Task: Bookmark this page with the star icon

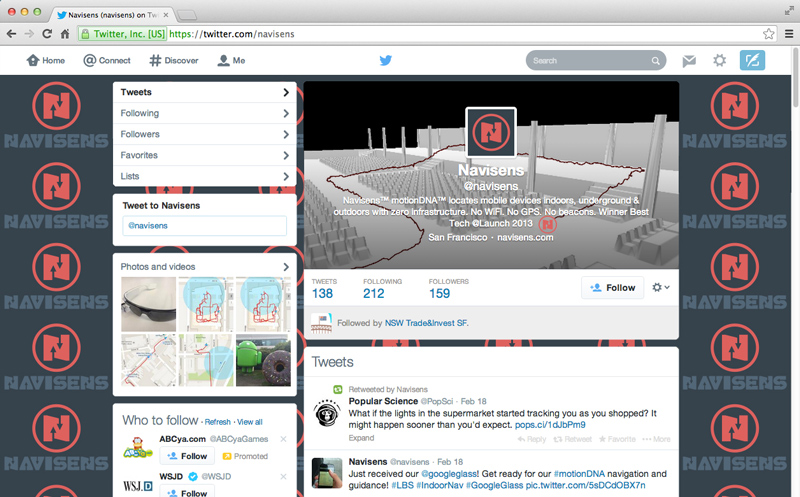Action: (x=768, y=34)
